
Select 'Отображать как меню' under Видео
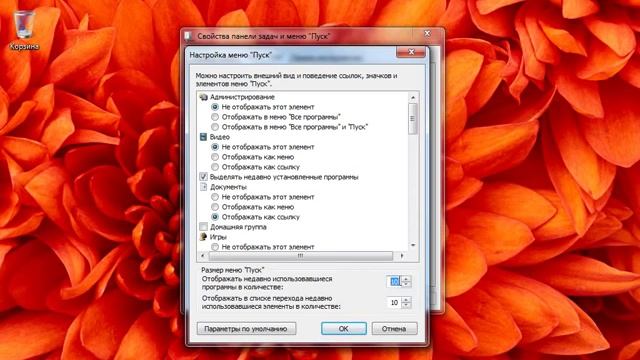coord(215,157)
